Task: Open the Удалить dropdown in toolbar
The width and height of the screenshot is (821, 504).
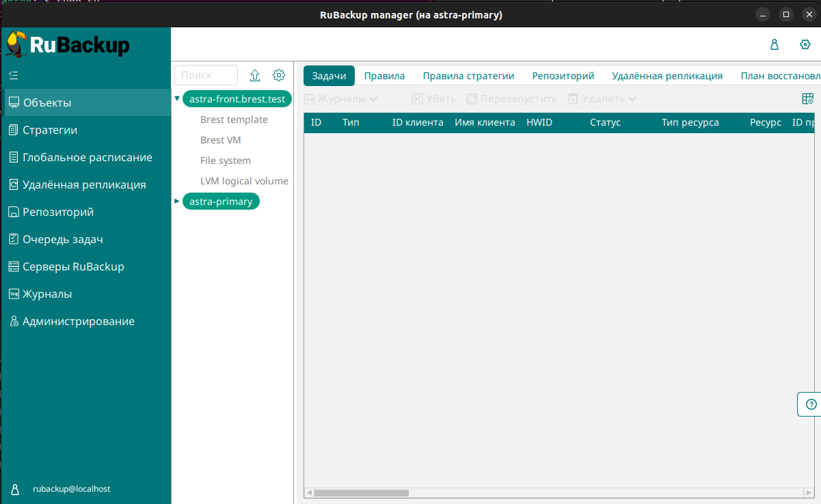Action: point(602,99)
